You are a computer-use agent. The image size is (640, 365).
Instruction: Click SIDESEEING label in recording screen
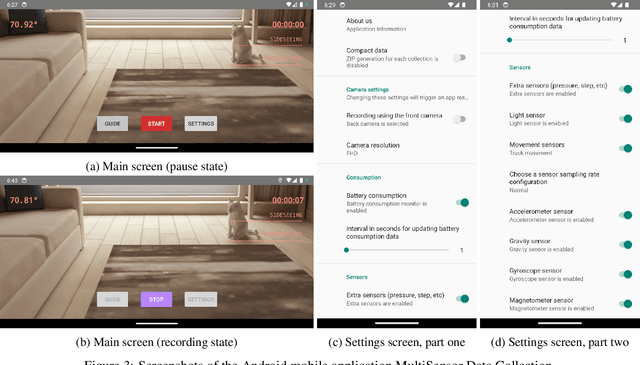(x=286, y=215)
